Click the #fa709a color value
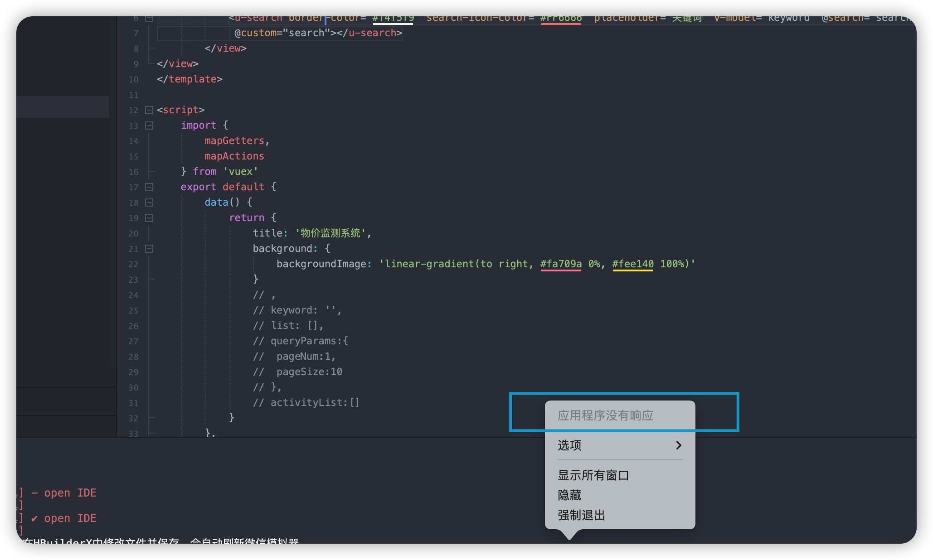Screen dimensions: 933x560 click(x=561, y=264)
